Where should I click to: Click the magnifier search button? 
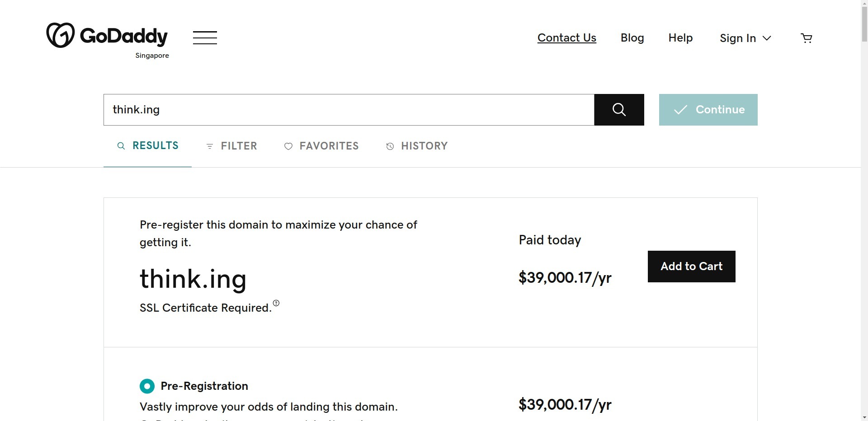pos(619,110)
